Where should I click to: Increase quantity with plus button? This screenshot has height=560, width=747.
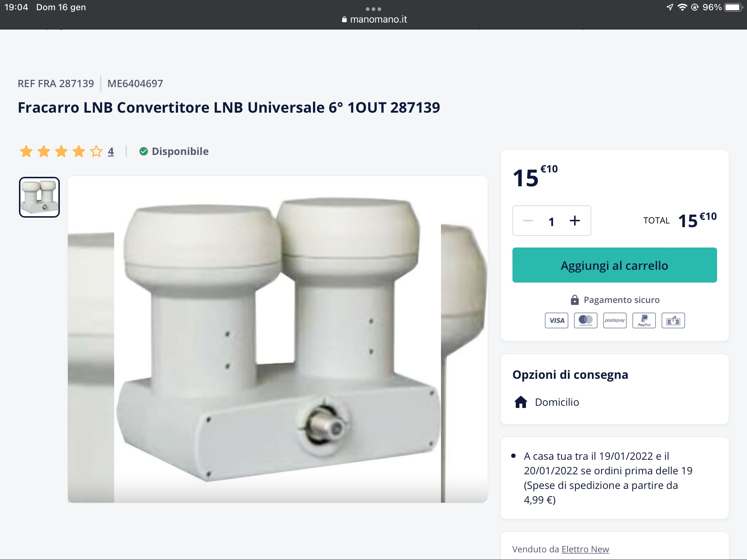pyautogui.click(x=575, y=221)
